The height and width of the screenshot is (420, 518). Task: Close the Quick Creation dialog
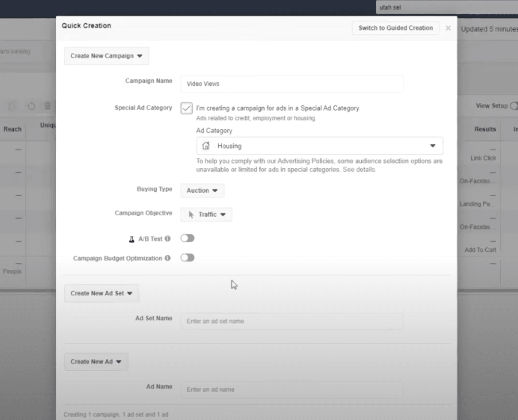point(448,28)
